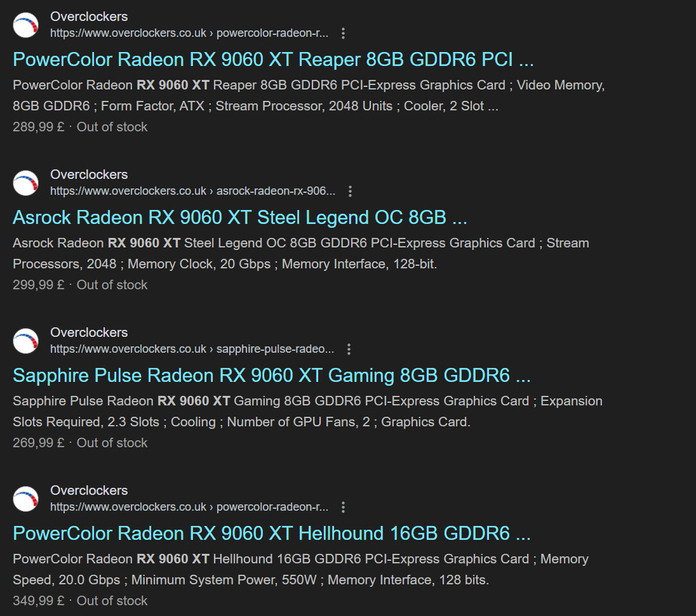Click the 269,99 £ price text

39,443
